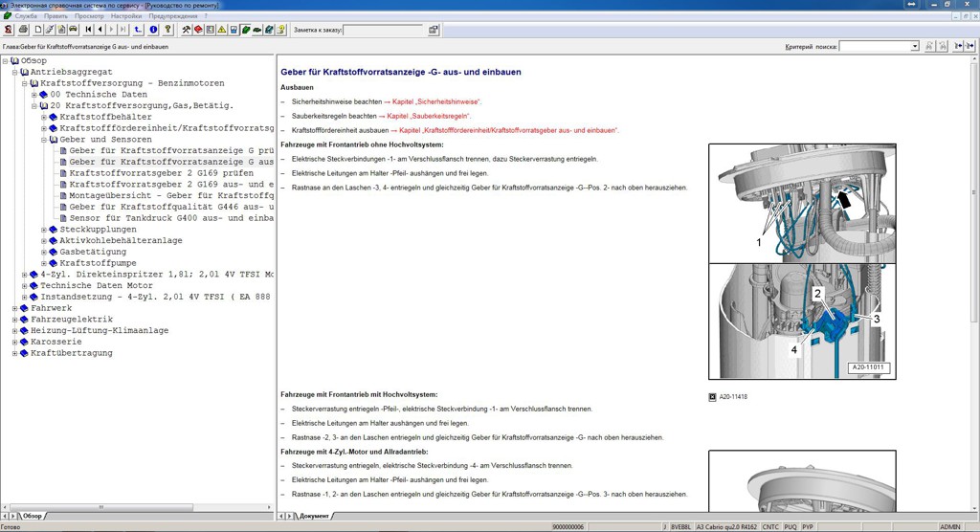This screenshot has height=532, width=980.
Task: Click the yellow warning triangle icon
Action: (x=221, y=30)
